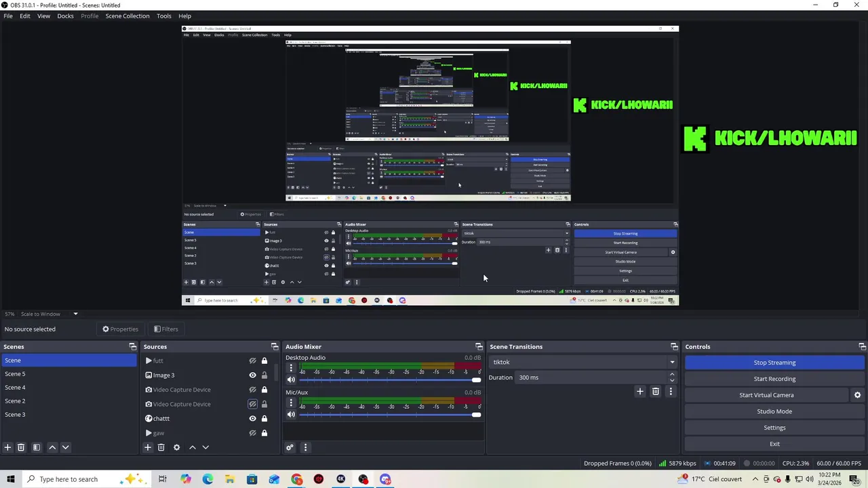Mute Mic/Aux speaker icon
Image resolution: width=868 pixels, height=488 pixels.
[291, 414]
